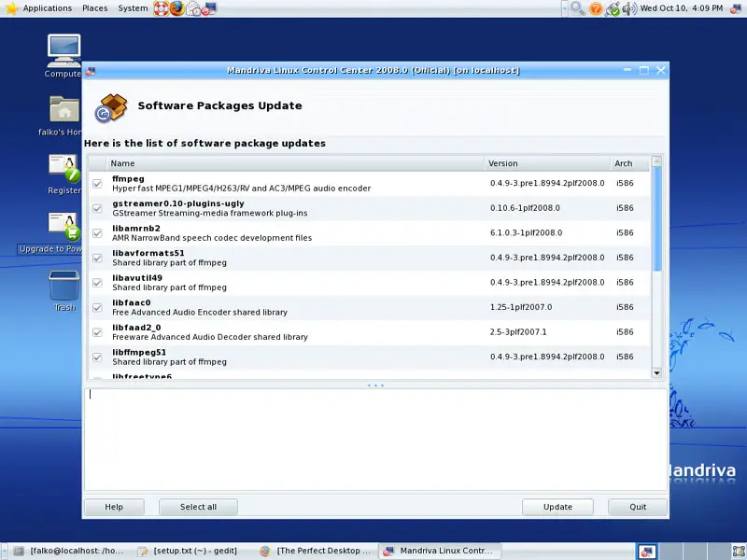Click the Arch column header
Screen dimensions: 747x560
pos(628,163)
